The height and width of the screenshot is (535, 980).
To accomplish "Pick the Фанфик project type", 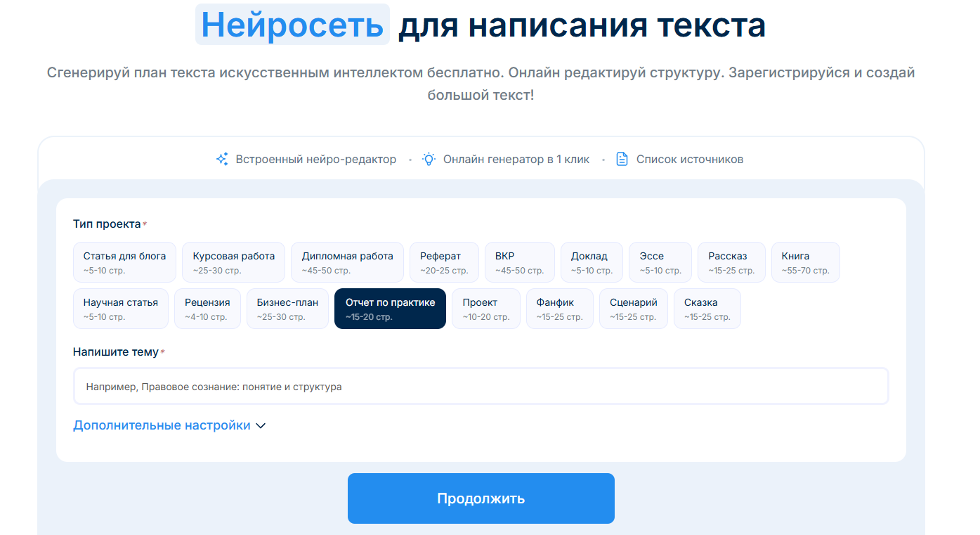I will pyautogui.click(x=559, y=308).
